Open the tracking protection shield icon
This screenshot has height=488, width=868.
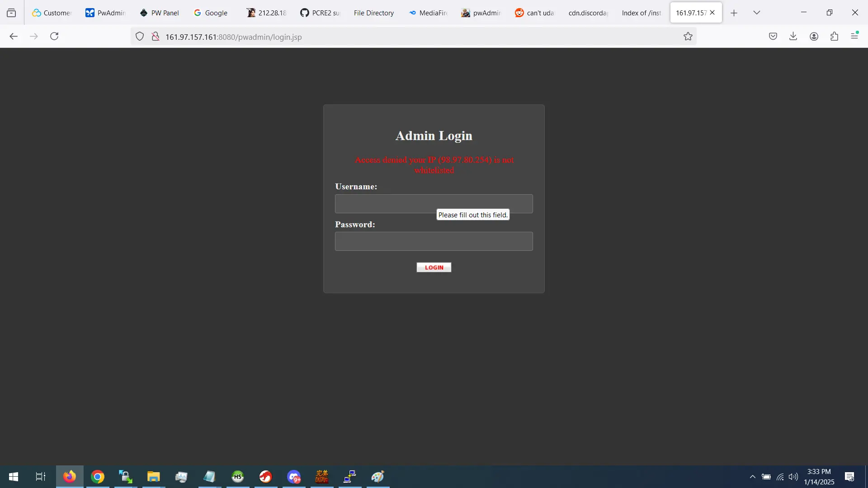(140, 37)
